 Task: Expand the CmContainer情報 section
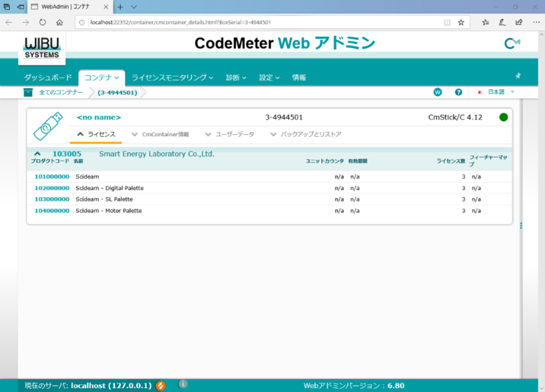[160, 134]
